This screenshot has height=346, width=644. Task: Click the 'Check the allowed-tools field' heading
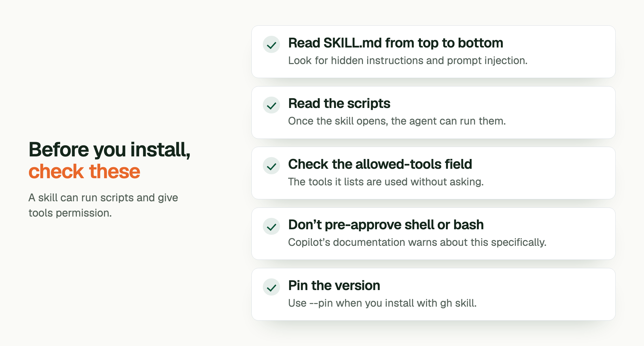[x=380, y=164]
